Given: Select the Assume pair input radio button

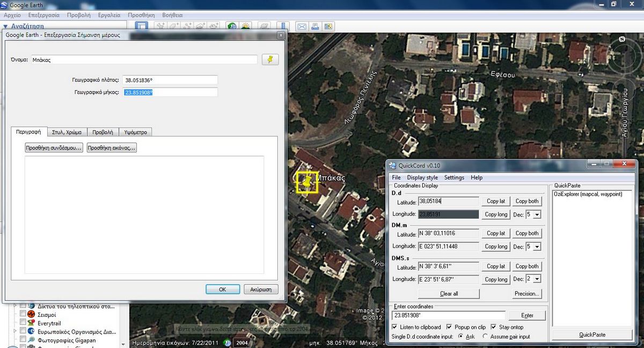Looking at the screenshot, I should pos(486,337).
